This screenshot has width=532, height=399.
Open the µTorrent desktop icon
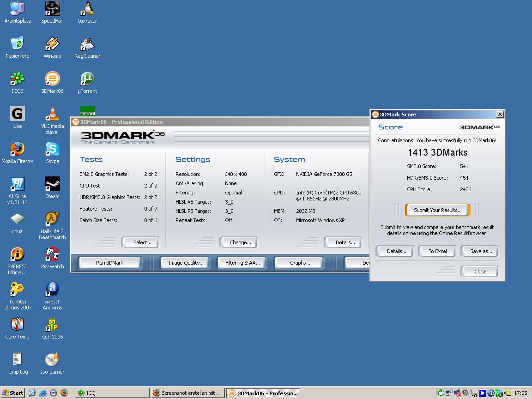87,83
